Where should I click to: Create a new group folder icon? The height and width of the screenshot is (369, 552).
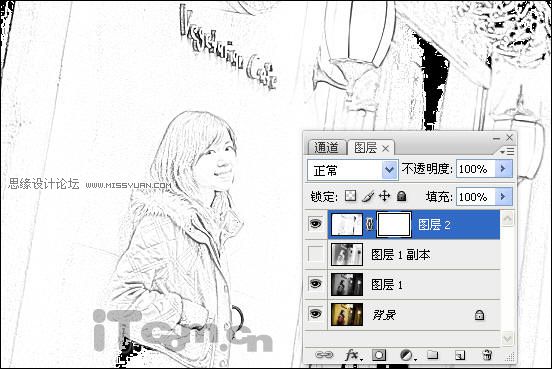(x=433, y=355)
